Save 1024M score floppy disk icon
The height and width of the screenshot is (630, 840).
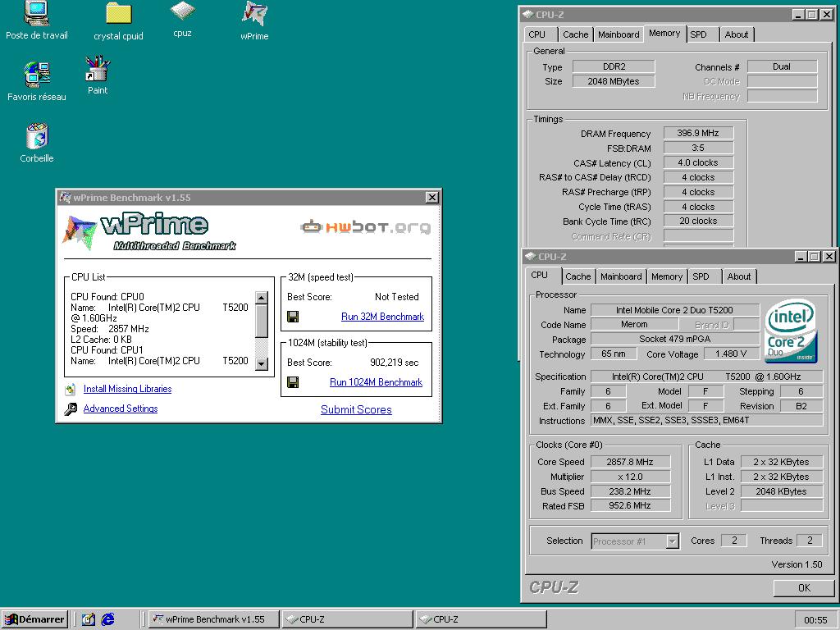click(293, 382)
